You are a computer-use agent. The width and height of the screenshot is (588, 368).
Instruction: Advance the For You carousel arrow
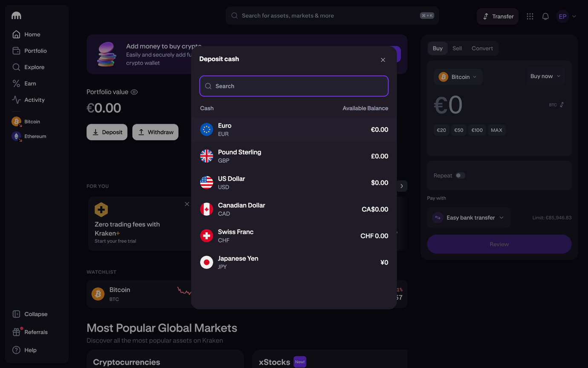402,186
